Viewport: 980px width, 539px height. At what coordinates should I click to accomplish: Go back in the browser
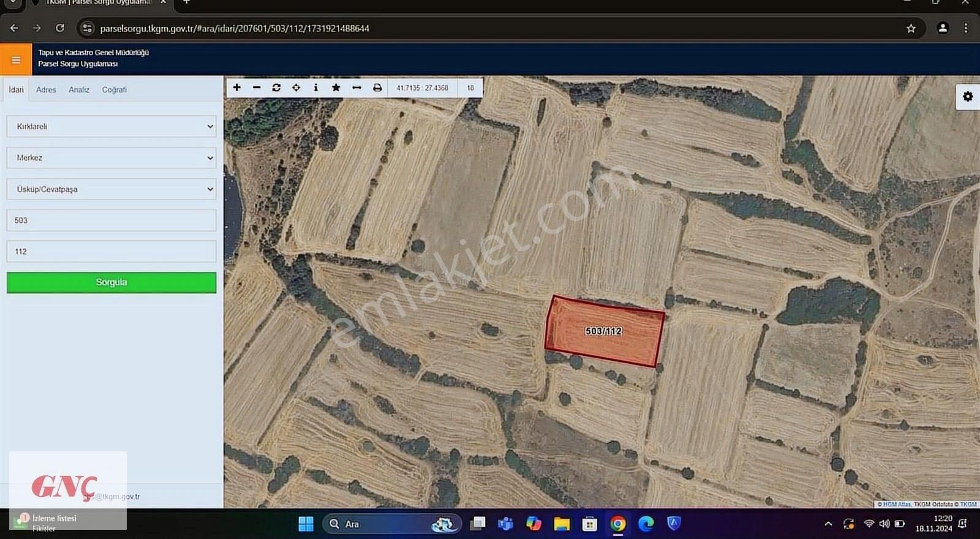click(14, 28)
